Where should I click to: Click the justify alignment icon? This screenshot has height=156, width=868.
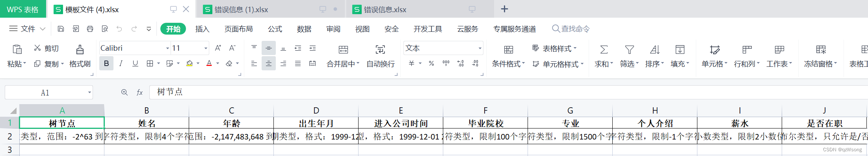coord(298,63)
